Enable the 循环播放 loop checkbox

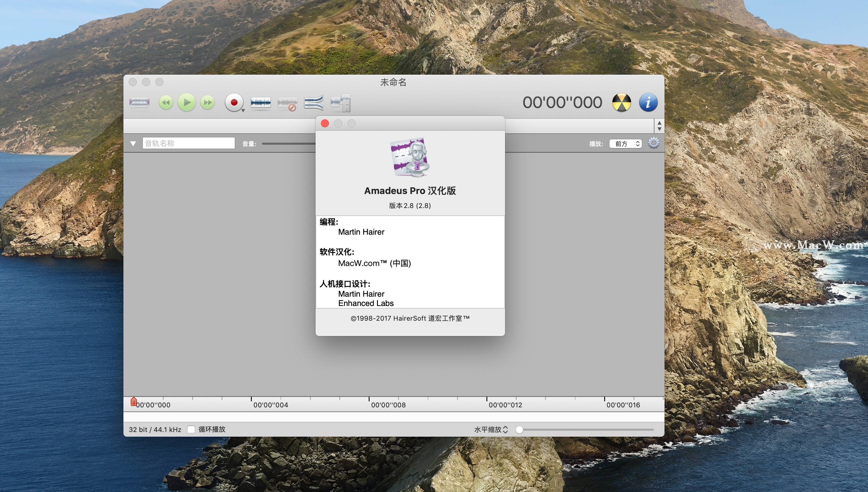(x=191, y=429)
